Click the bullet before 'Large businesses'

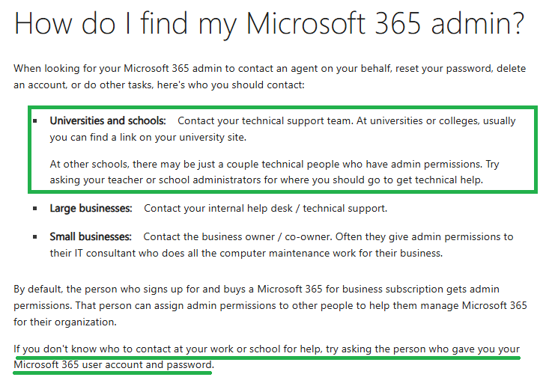click(35, 209)
